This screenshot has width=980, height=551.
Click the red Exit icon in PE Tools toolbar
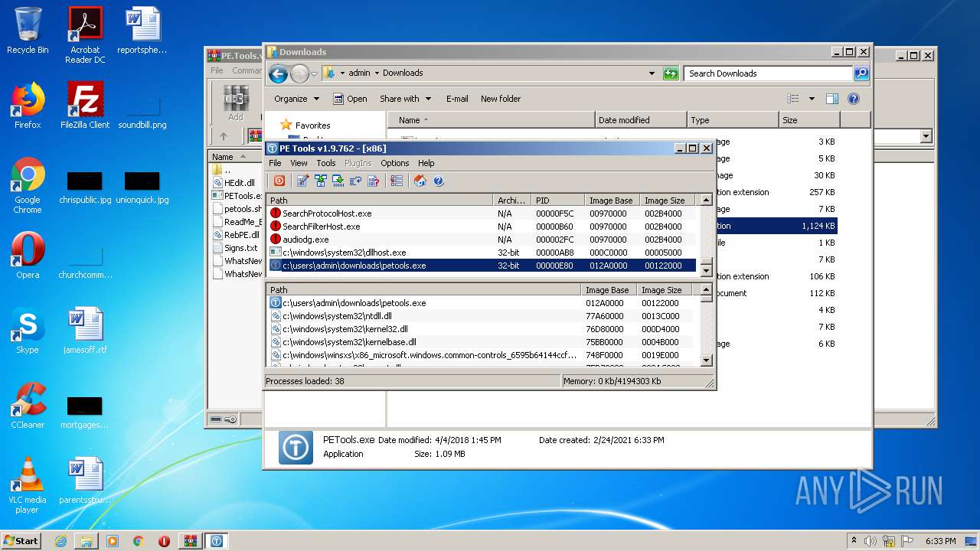pos(279,181)
